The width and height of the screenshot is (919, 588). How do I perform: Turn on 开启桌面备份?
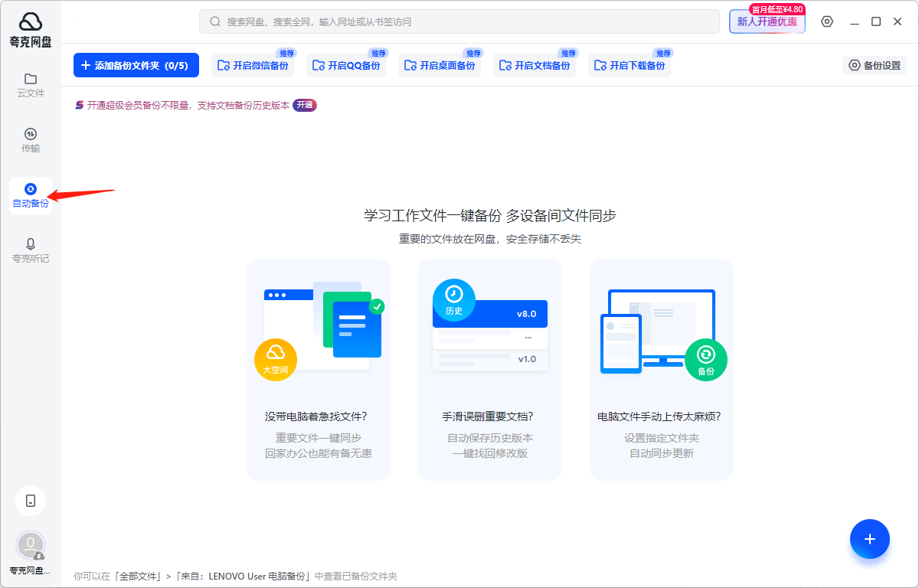point(440,66)
